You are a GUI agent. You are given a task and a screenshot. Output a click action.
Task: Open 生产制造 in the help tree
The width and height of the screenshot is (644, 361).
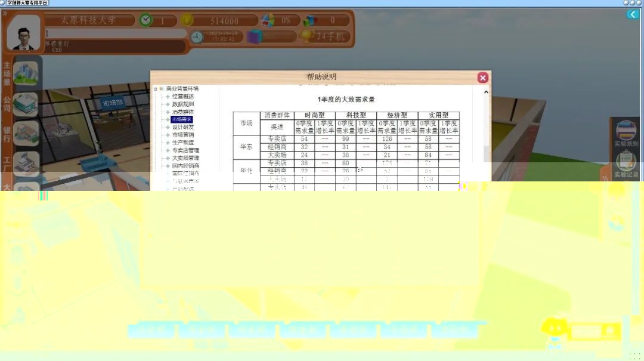point(183,143)
